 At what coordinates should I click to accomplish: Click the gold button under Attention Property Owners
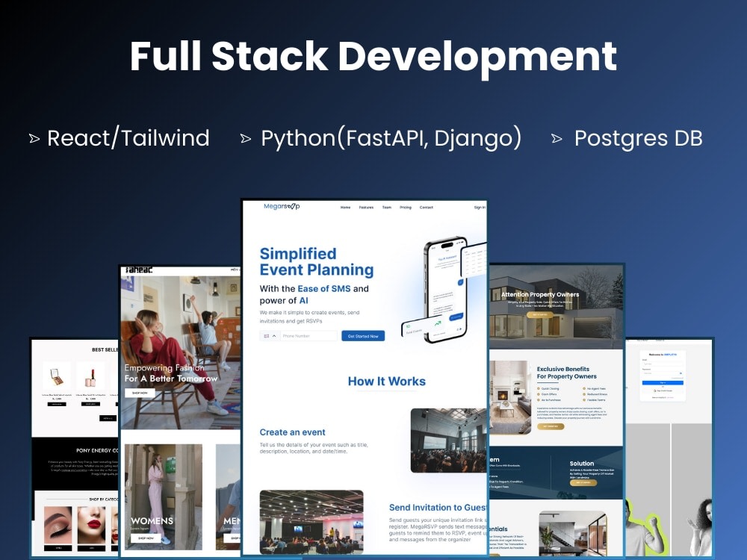[540, 315]
